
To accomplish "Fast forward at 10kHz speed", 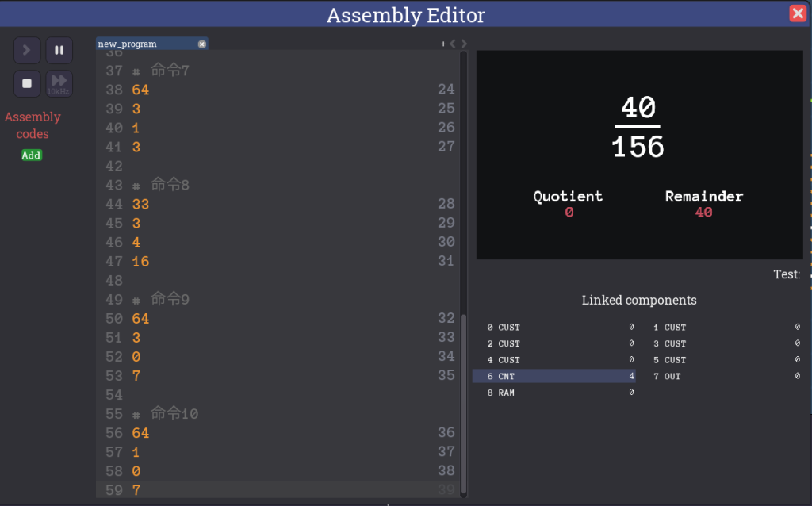I will [x=59, y=83].
